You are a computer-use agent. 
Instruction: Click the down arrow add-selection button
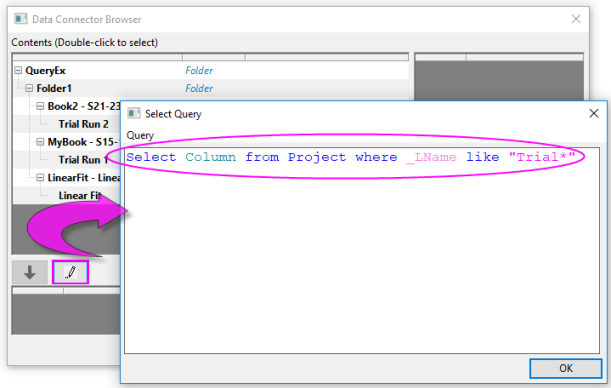point(30,272)
